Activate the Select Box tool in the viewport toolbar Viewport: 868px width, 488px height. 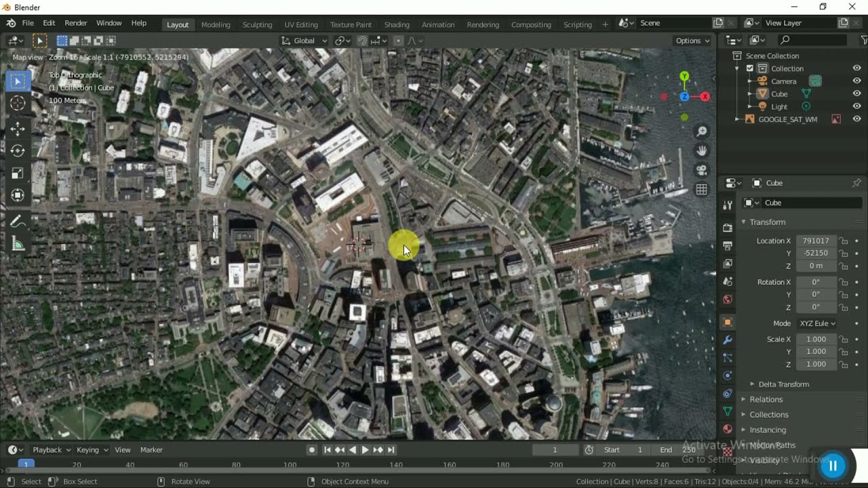(x=18, y=81)
